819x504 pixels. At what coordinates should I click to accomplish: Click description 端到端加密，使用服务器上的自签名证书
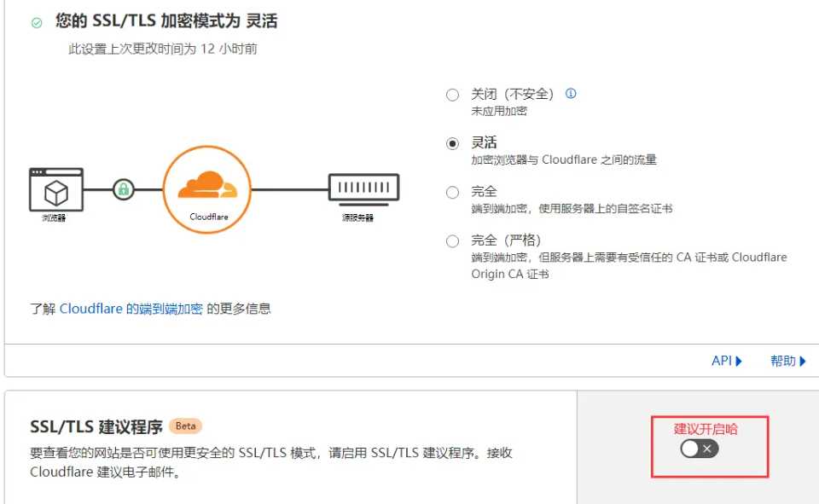pos(572,209)
